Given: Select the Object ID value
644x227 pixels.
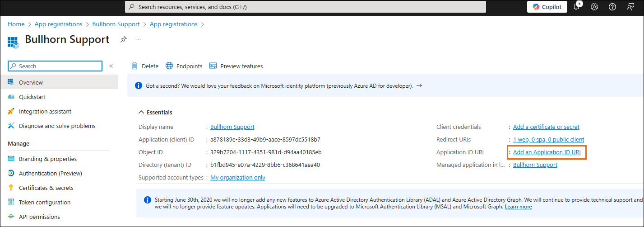Looking at the screenshot, I should click(266, 152).
